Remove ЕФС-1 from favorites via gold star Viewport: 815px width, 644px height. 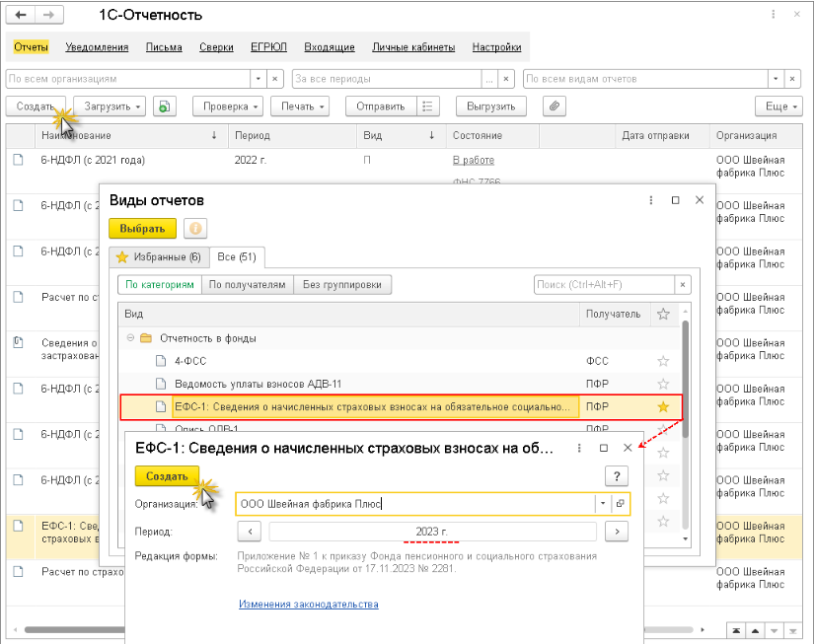(663, 406)
